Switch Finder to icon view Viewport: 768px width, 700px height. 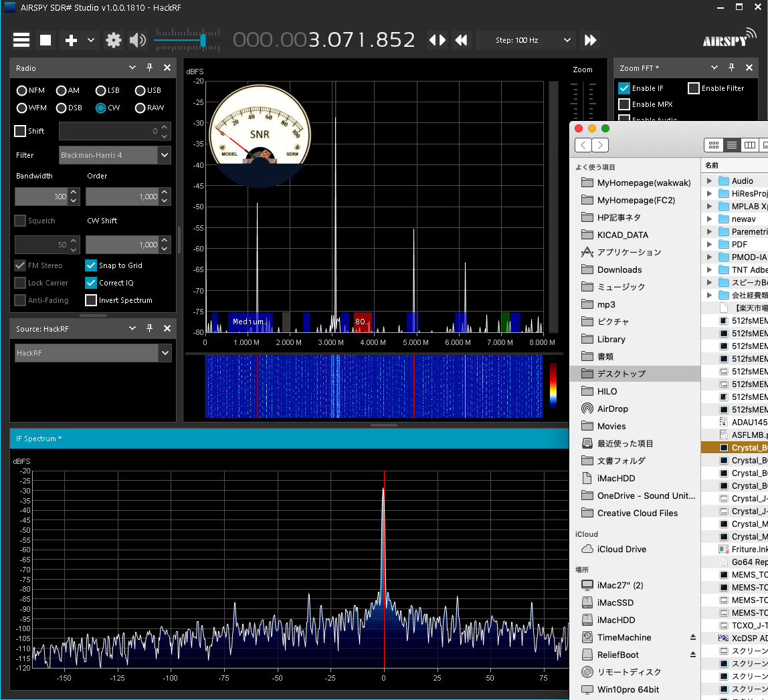(x=714, y=145)
